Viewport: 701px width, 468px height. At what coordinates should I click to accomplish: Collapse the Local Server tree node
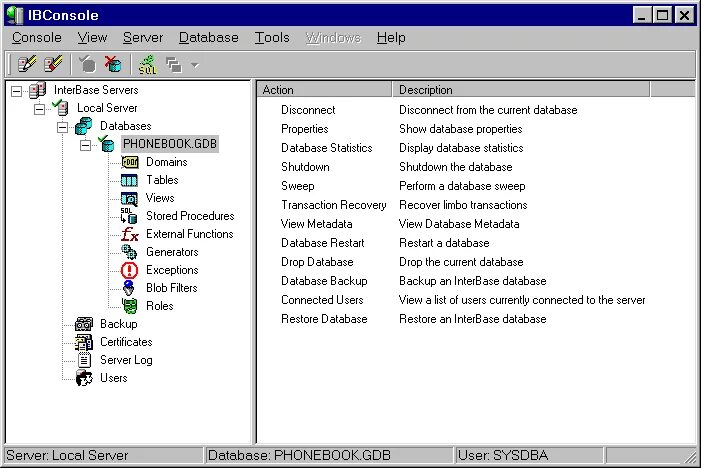[x=39, y=109]
